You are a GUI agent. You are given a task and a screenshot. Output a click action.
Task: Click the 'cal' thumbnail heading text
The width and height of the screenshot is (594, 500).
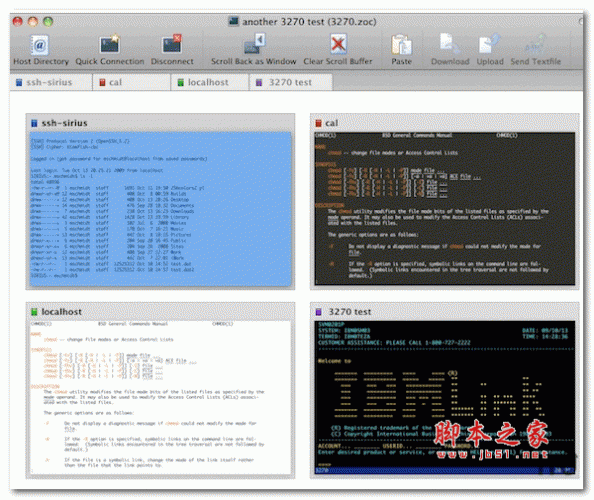pyautogui.click(x=331, y=123)
